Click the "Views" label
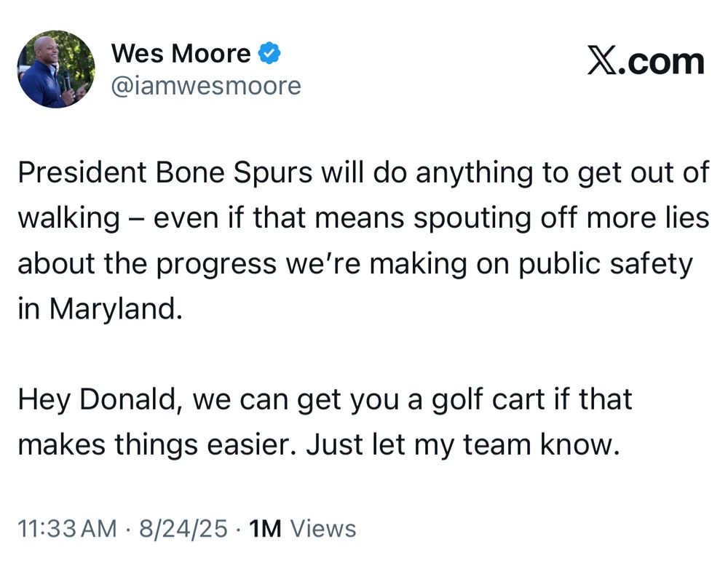 point(323,529)
